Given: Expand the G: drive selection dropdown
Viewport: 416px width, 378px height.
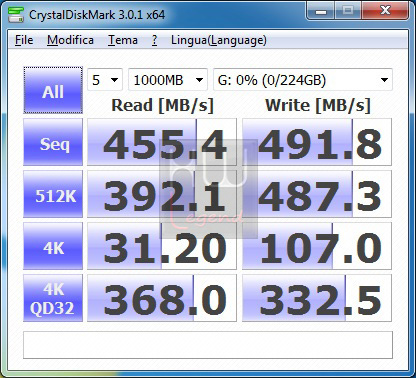Looking at the screenshot, I should (x=303, y=80).
